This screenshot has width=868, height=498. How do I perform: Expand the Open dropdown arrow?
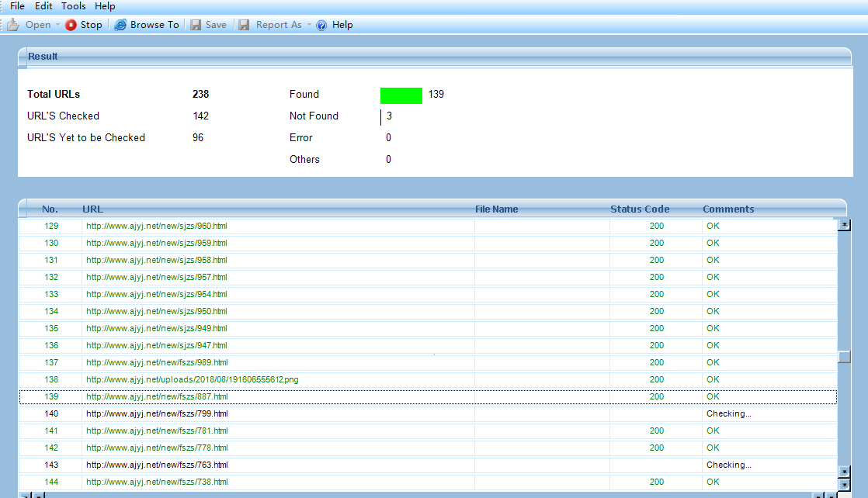point(58,25)
